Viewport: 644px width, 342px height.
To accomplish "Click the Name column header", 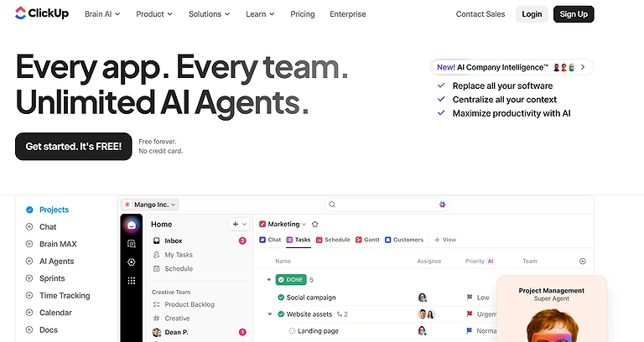I will (x=283, y=262).
